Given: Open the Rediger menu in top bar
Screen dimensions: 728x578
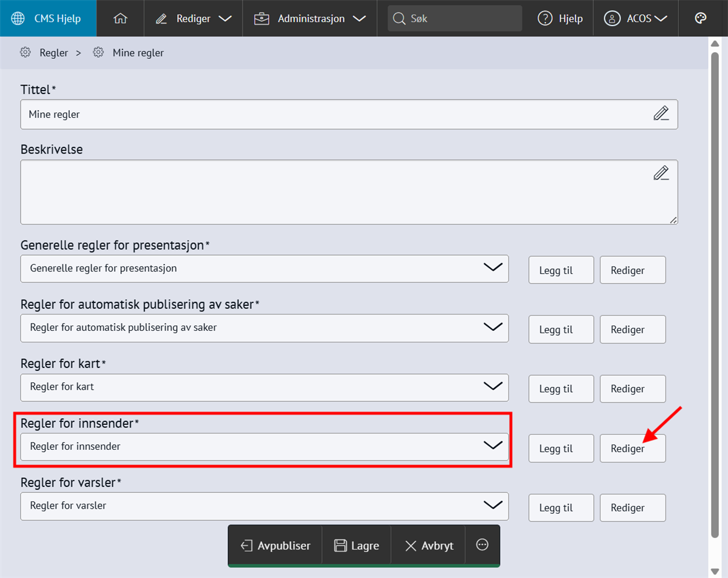Looking at the screenshot, I should click(193, 18).
